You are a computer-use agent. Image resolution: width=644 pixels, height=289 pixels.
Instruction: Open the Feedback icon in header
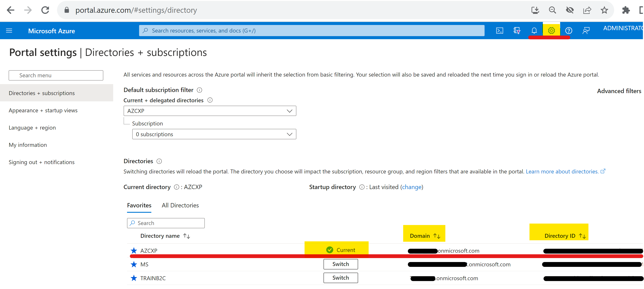click(586, 31)
